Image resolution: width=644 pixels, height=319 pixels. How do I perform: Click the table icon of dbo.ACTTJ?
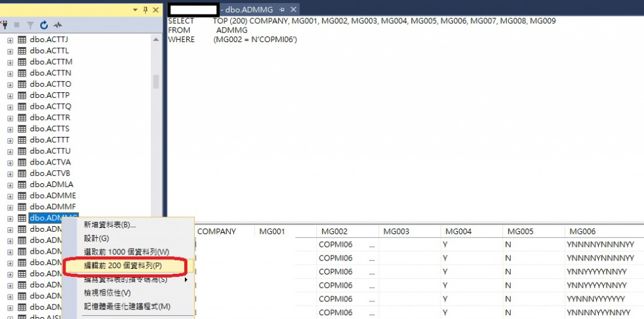pos(22,40)
